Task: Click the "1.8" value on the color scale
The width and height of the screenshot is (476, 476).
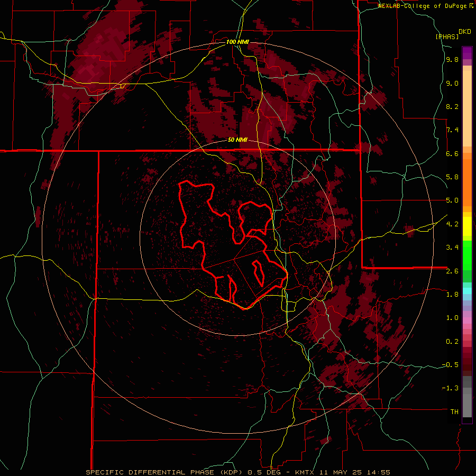Action: click(x=452, y=295)
